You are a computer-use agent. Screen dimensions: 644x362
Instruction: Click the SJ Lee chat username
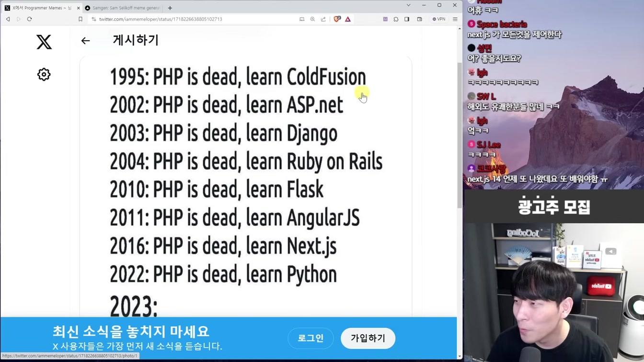tap(489, 145)
